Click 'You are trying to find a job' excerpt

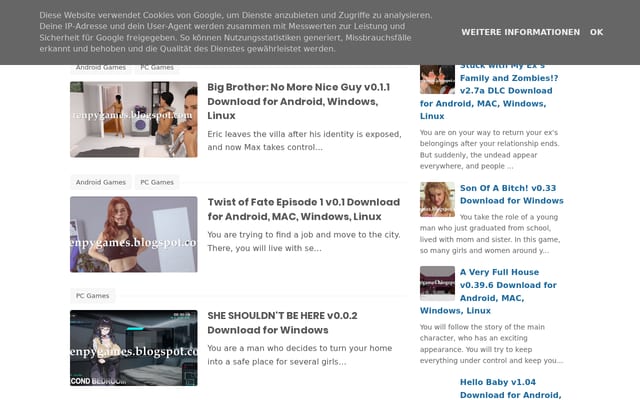(x=304, y=241)
